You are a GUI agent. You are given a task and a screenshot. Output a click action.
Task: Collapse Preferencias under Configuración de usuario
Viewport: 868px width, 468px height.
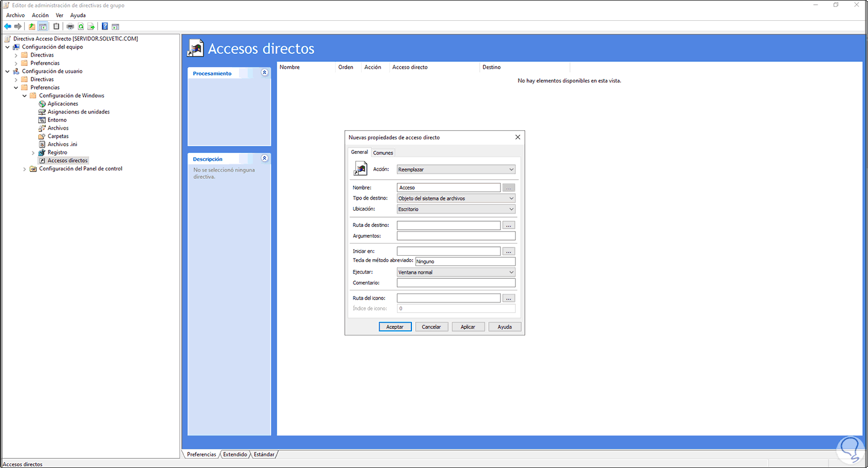coord(16,87)
